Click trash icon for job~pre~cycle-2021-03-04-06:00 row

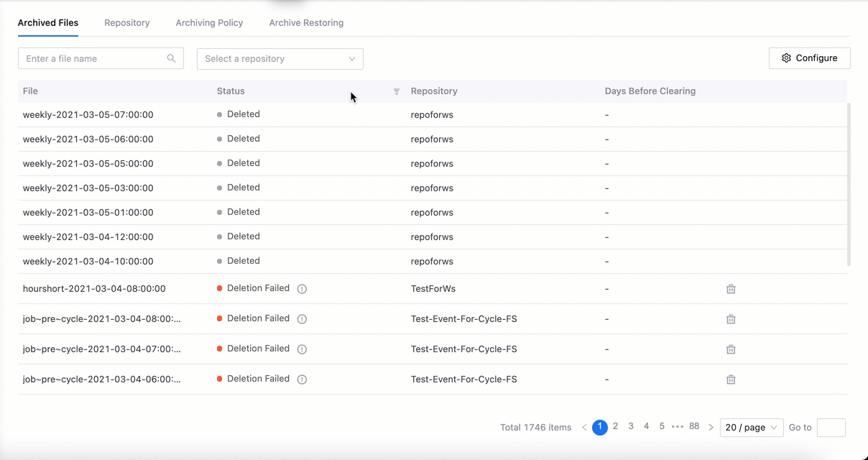tap(731, 379)
